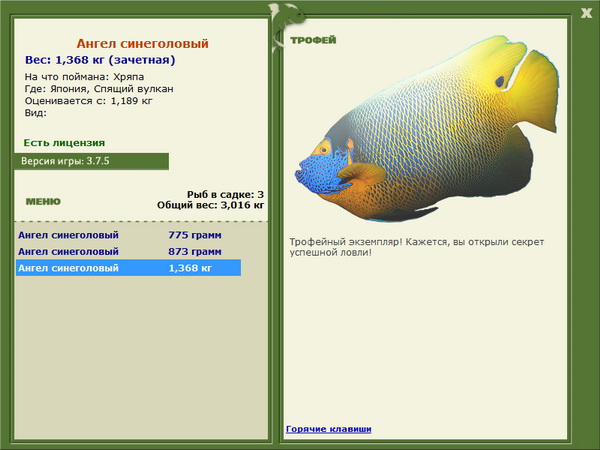600x450 pixels.
Task: Click the blue-faced angelfish trophy image
Action: 426,129
